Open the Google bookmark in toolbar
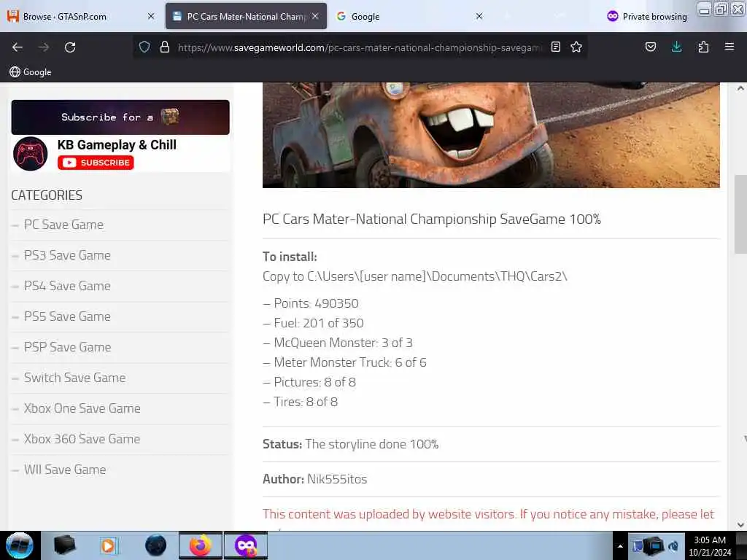The height and width of the screenshot is (560, 747). point(31,72)
